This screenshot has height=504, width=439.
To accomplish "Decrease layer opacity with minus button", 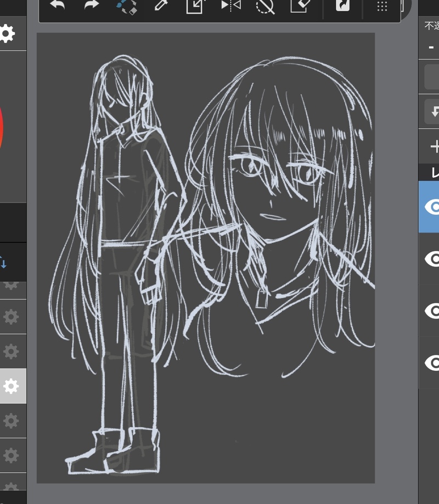I will click(431, 48).
